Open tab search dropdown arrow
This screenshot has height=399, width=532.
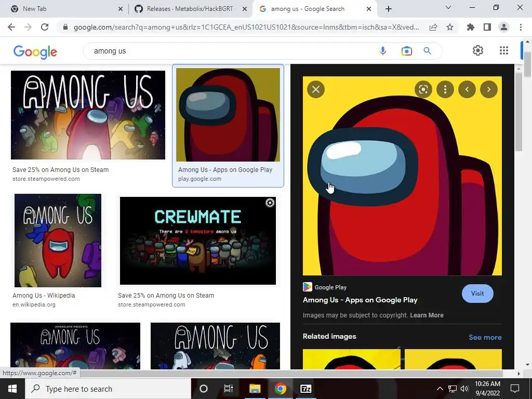[x=448, y=7]
